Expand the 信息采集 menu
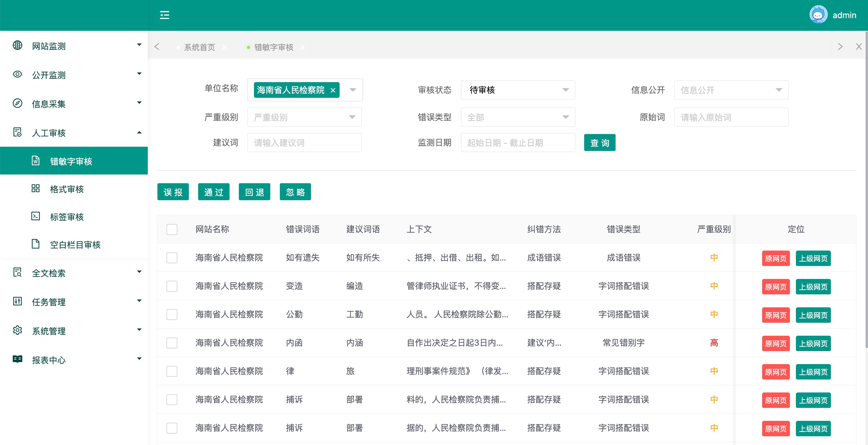Screen dimensions: 868x445 click(74, 104)
